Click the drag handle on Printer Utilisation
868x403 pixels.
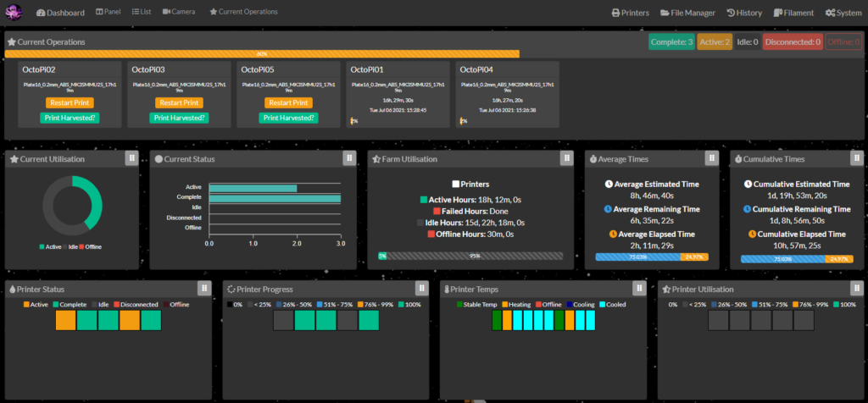coord(856,288)
